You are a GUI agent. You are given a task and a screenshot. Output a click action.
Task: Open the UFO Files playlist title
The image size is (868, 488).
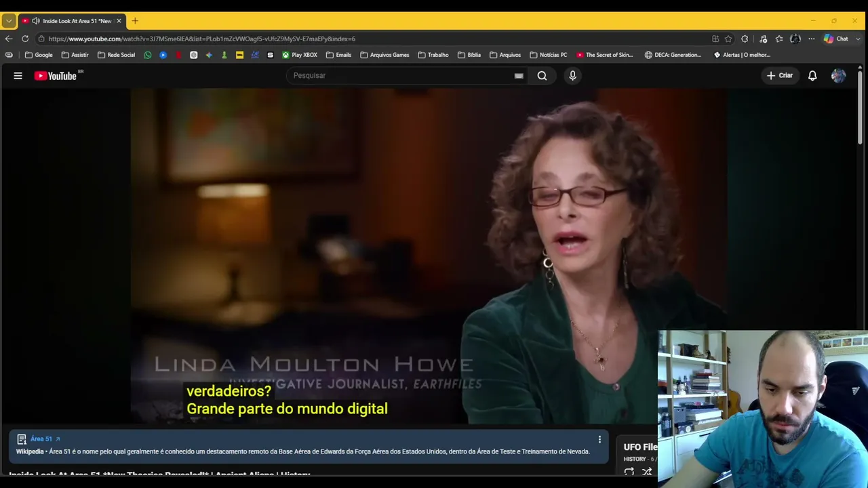click(x=640, y=447)
